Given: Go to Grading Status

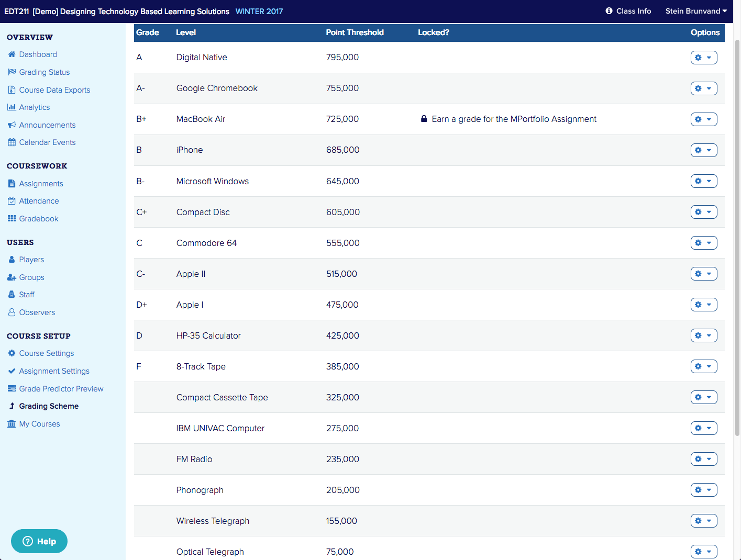Looking at the screenshot, I should tap(45, 72).
